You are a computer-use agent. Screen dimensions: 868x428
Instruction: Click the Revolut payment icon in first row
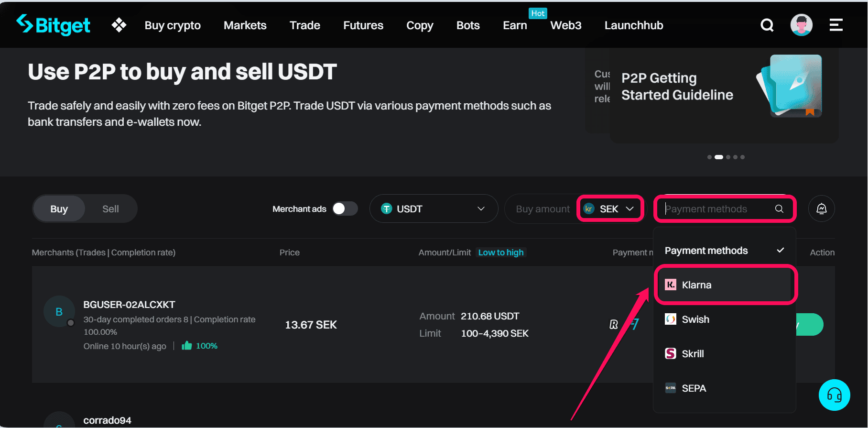click(614, 325)
